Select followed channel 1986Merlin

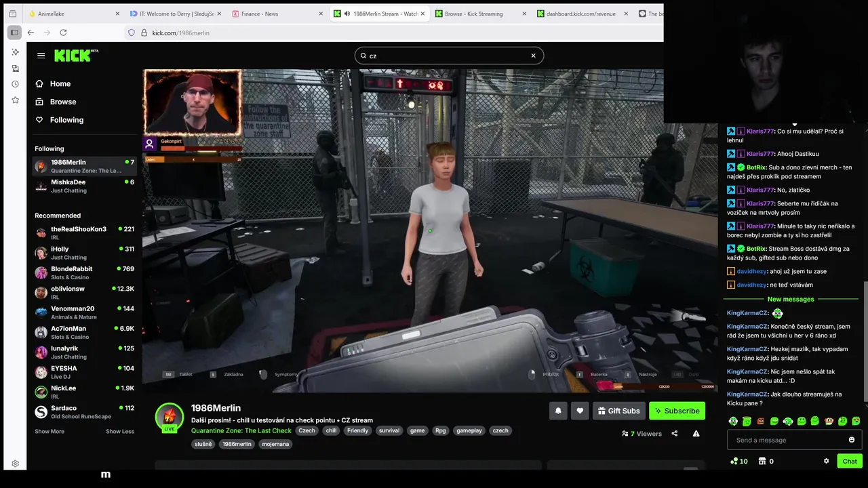(85, 166)
